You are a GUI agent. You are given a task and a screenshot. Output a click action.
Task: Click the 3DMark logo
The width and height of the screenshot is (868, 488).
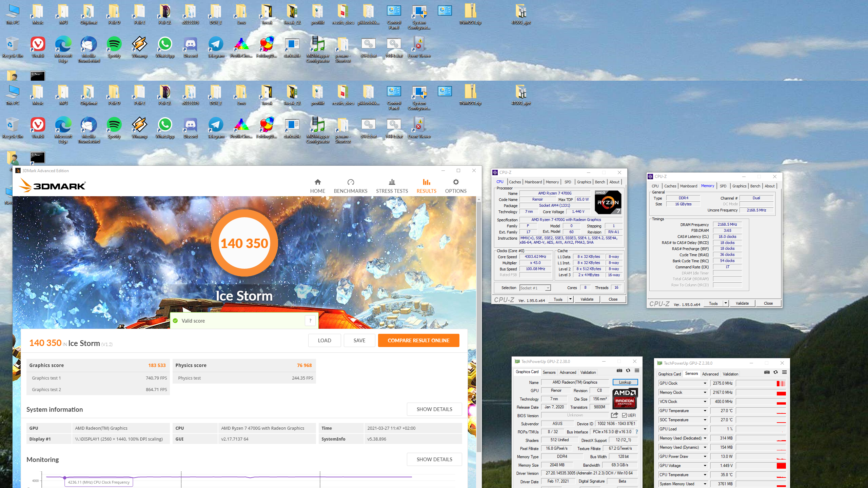pos(53,185)
